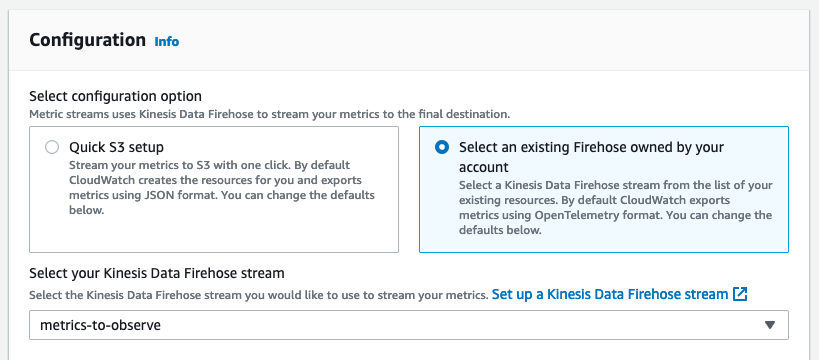Expand the Kinesis Data Firehose stream selector
The width and height of the screenshot is (819, 360).
tap(408, 325)
